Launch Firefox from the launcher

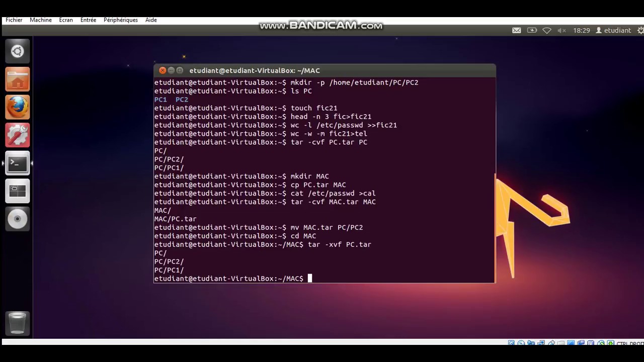(18, 107)
